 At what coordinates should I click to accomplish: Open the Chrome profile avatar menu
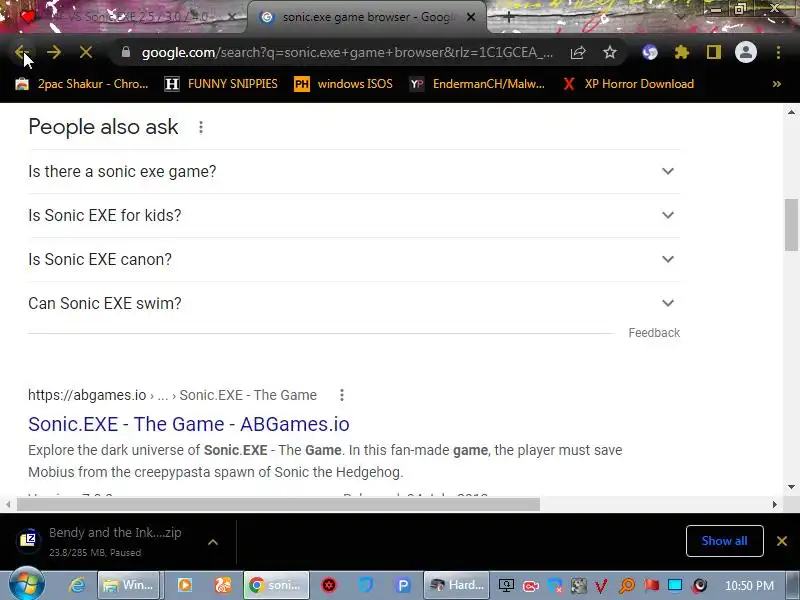(745, 52)
